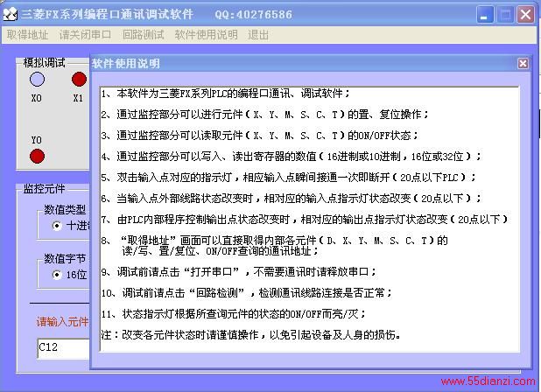Open the 软件使用说明 menu
The width and height of the screenshot is (541, 392).
click(x=206, y=34)
